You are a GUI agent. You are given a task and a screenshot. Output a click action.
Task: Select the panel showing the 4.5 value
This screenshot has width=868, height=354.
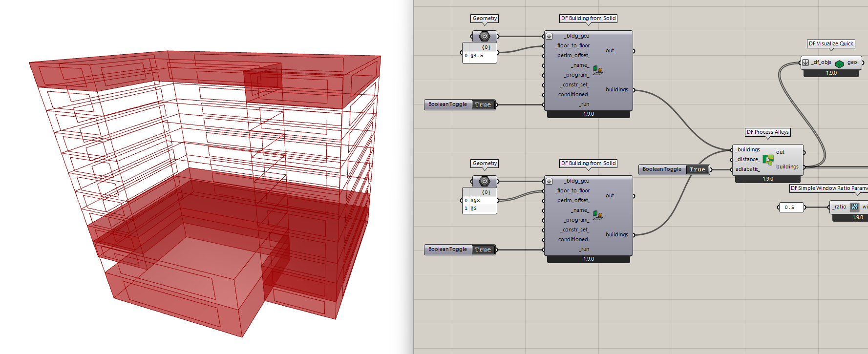tap(480, 56)
